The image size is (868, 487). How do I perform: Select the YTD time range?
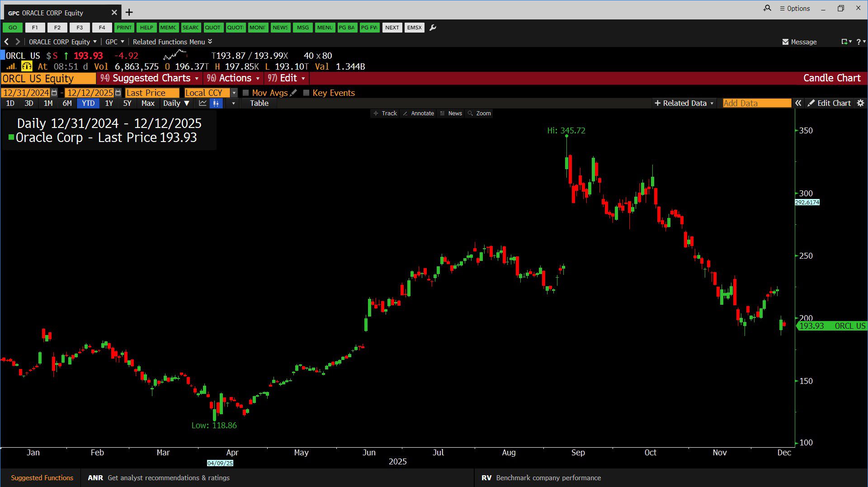click(88, 103)
